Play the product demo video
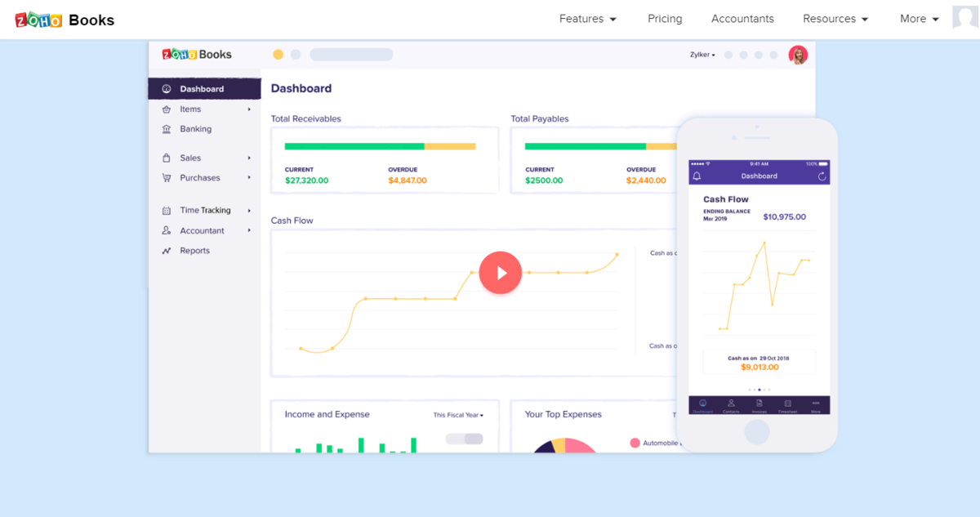Viewport: 980px width, 517px height. pyautogui.click(x=500, y=273)
